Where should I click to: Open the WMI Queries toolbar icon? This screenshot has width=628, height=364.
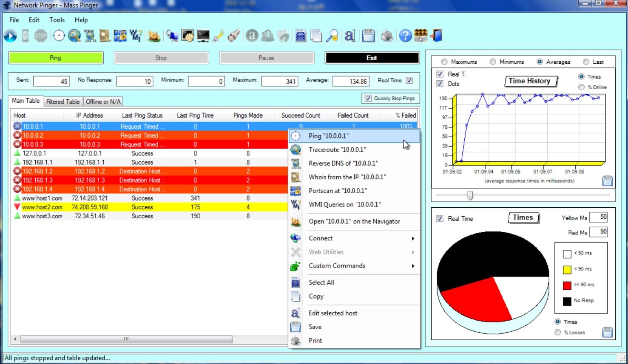(136, 36)
